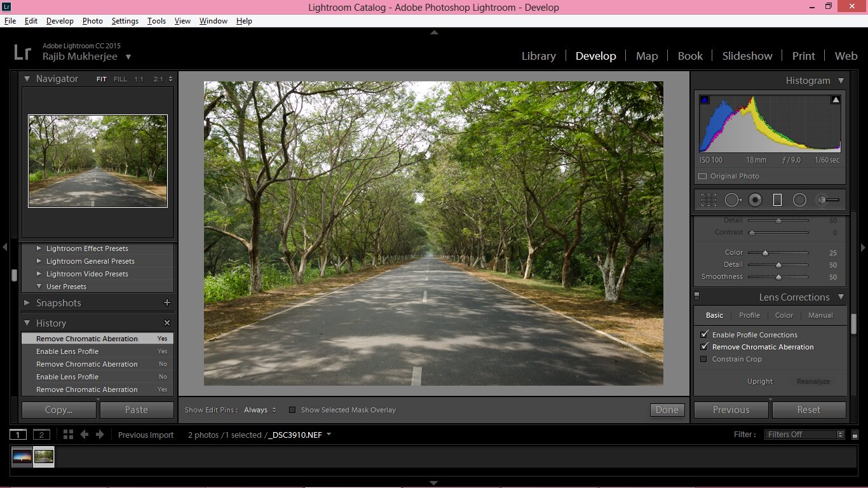The image size is (868, 488).
Task: Adjust the noise reduction Color slider
Action: 765,252
